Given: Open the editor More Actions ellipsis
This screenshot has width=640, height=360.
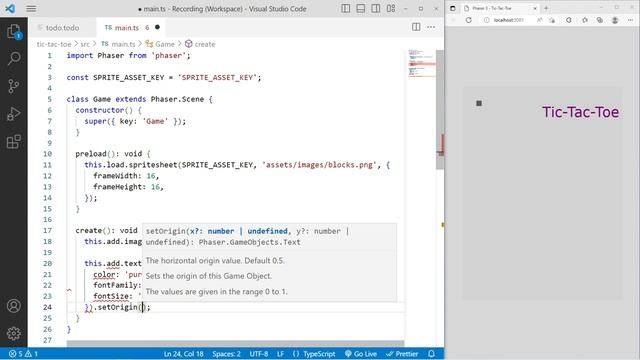Looking at the screenshot, I should click(431, 27).
